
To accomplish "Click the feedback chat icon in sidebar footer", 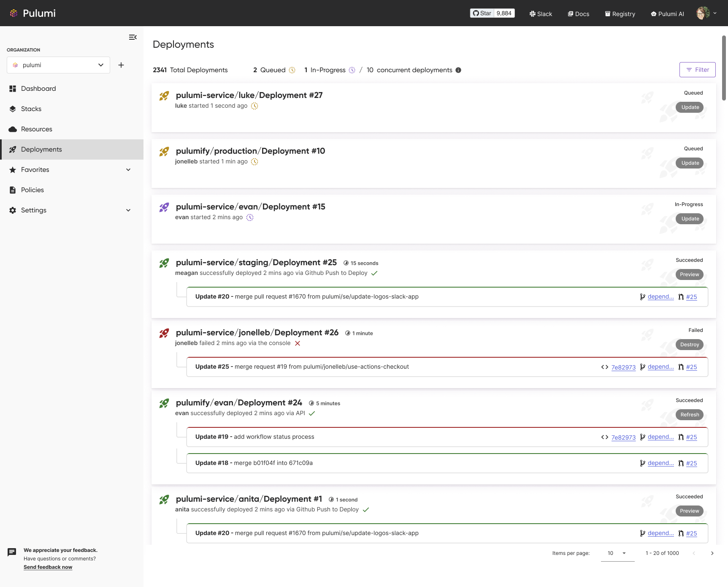I will (x=12, y=552).
